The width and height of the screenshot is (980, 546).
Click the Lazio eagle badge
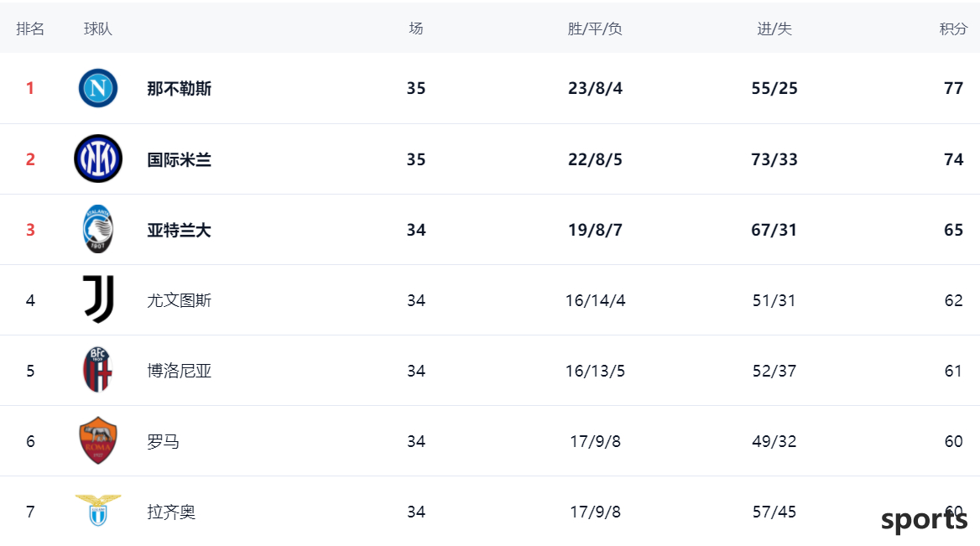98,511
